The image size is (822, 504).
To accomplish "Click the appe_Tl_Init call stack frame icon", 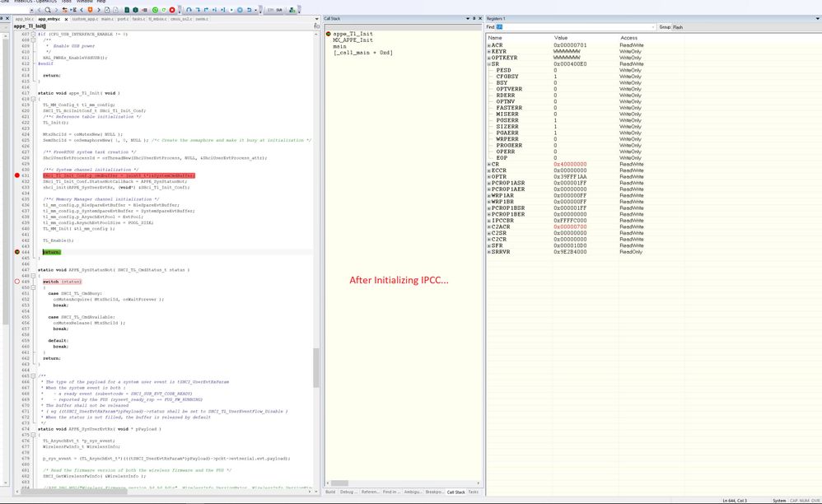I will tap(329, 34).
